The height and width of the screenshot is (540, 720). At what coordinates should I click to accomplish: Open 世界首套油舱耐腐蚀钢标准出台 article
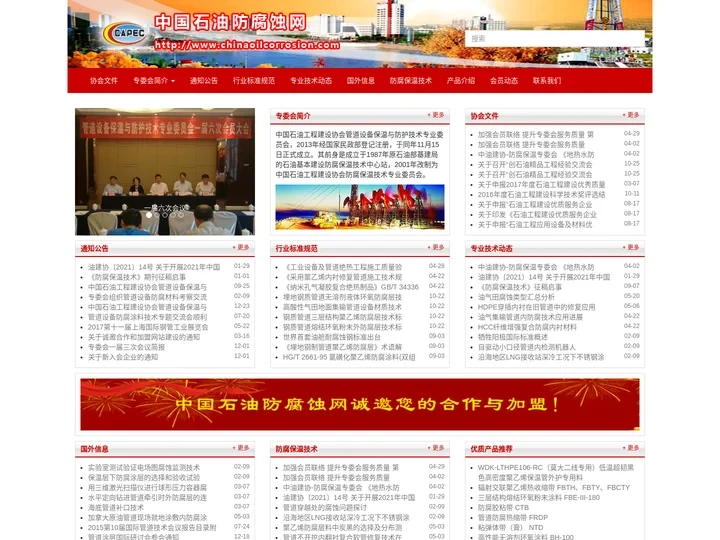(332, 337)
